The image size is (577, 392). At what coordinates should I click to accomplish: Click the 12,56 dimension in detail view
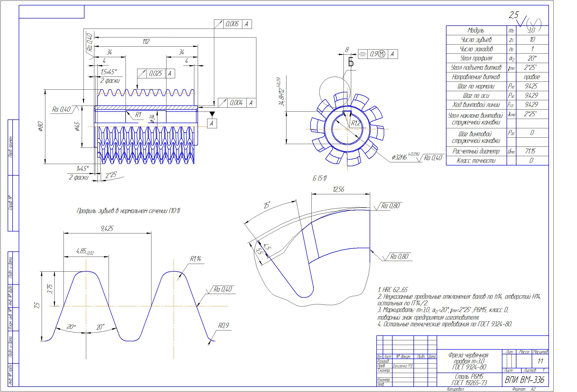coord(338,189)
